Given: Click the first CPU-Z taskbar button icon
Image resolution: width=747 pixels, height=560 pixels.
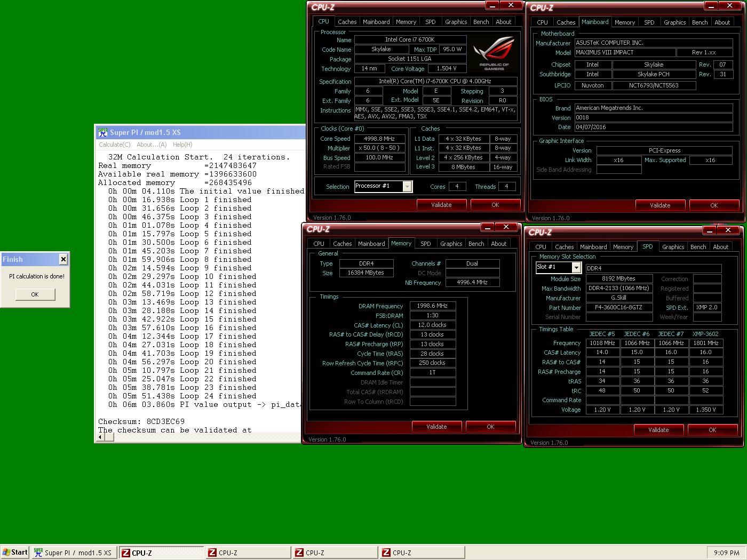Looking at the screenshot, I should tap(126, 553).
